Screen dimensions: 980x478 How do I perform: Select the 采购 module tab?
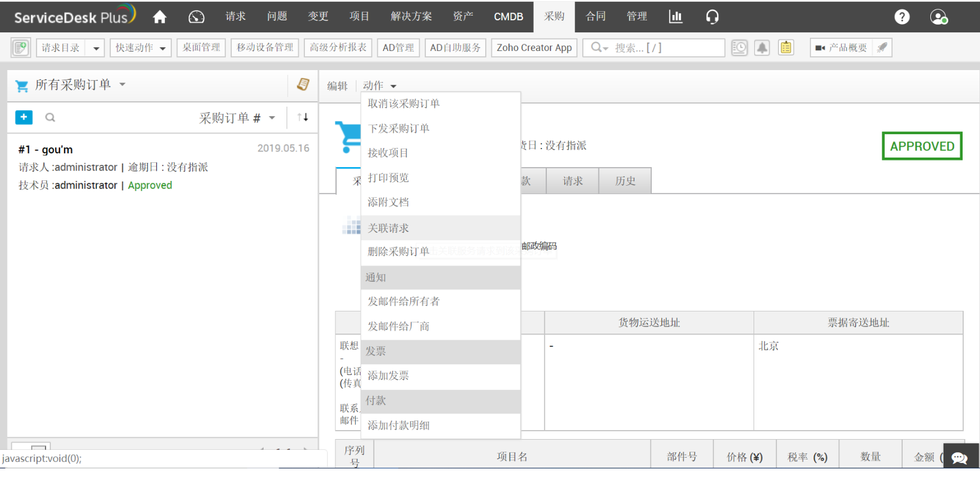555,16
